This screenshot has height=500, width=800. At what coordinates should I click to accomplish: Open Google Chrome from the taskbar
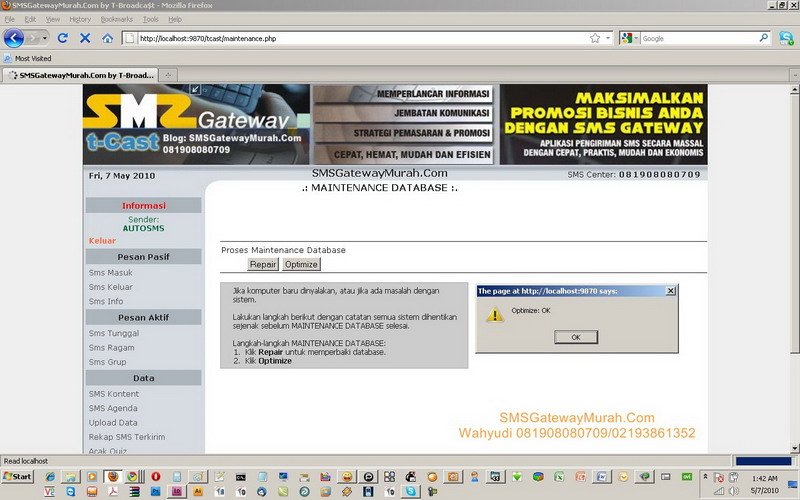[x=132, y=477]
